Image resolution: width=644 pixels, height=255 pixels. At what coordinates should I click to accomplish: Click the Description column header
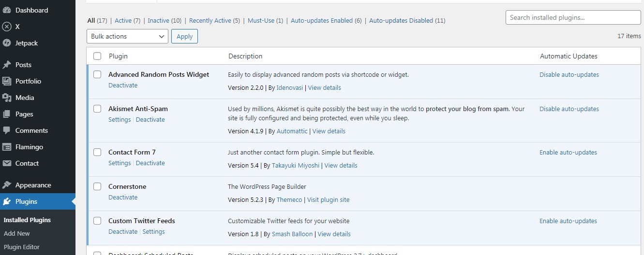click(245, 56)
